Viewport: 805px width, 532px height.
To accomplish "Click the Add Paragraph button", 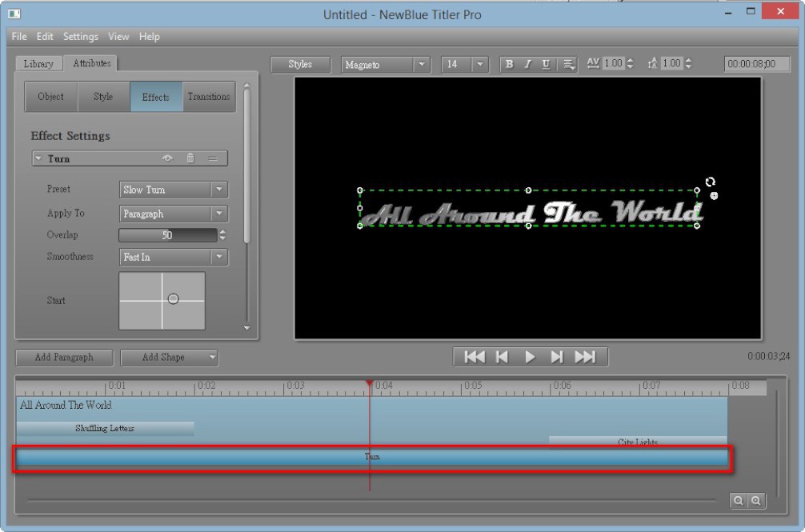I will (64, 357).
